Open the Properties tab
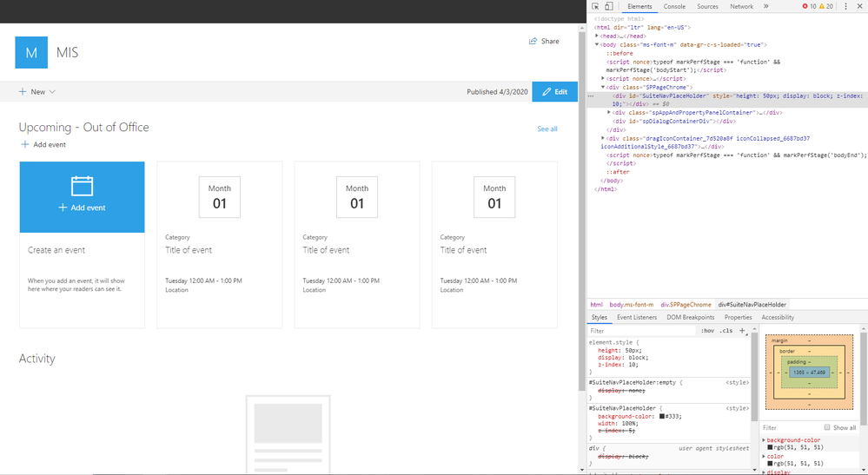Viewport: 868px width, 475px height. coord(738,318)
